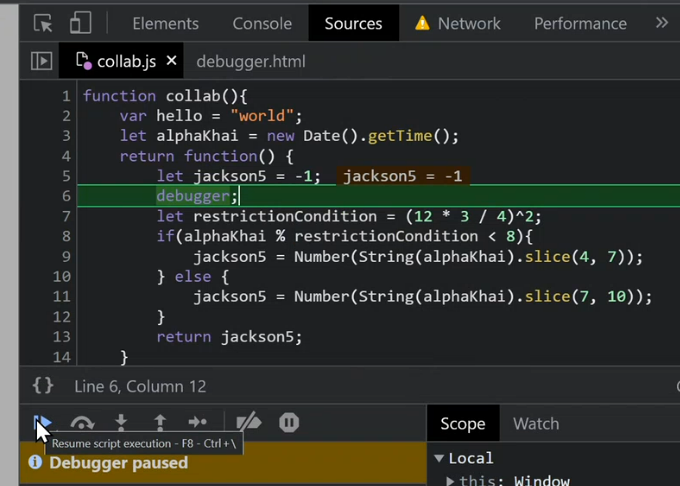Collapse the Local scope section
Screen dimensions: 680x486
[439, 458]
